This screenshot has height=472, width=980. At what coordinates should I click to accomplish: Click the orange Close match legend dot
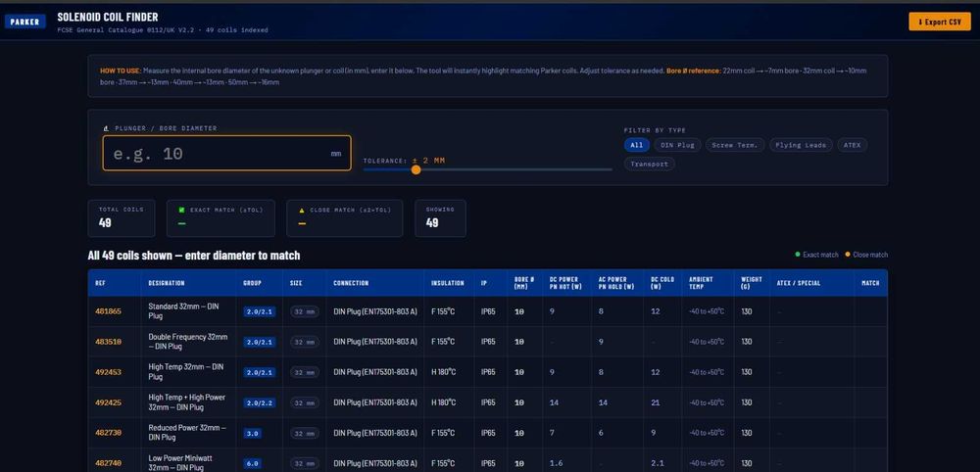click(848, 254)
